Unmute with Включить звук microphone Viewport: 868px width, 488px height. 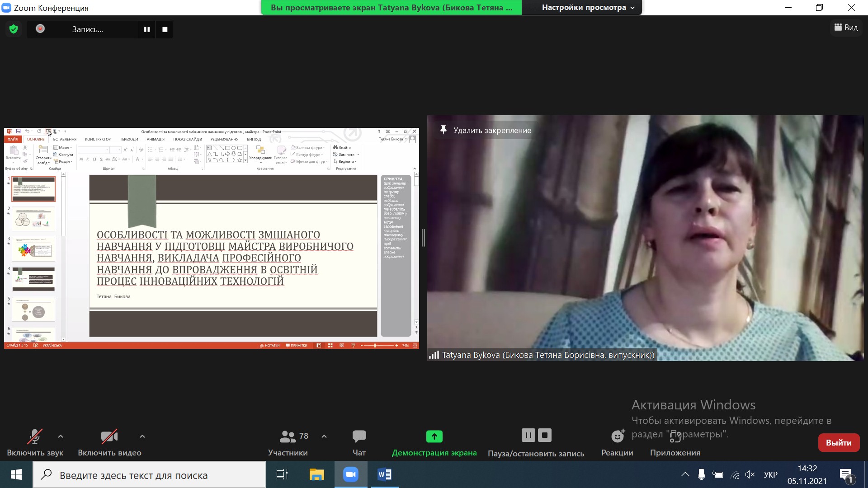click(x=35, y=442)
